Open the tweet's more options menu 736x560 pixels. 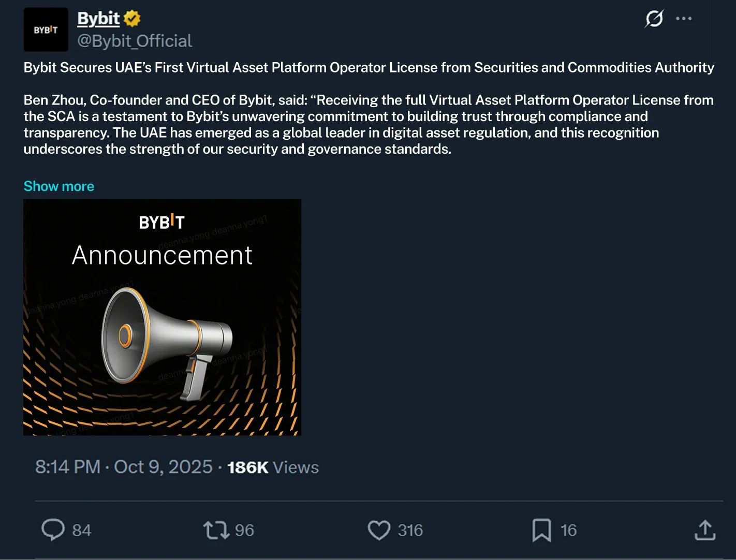684,18
